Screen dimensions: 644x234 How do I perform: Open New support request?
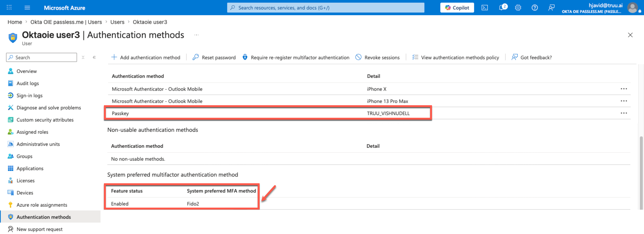tap(39, 229)
